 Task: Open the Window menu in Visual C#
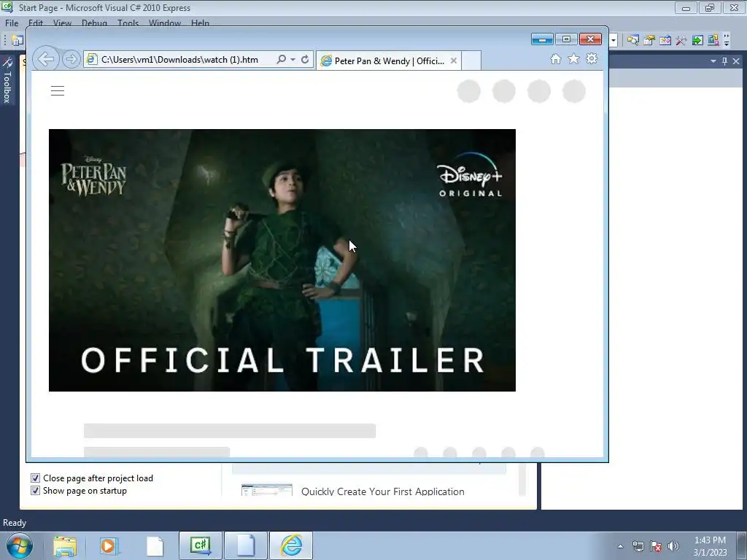(165, 23)
